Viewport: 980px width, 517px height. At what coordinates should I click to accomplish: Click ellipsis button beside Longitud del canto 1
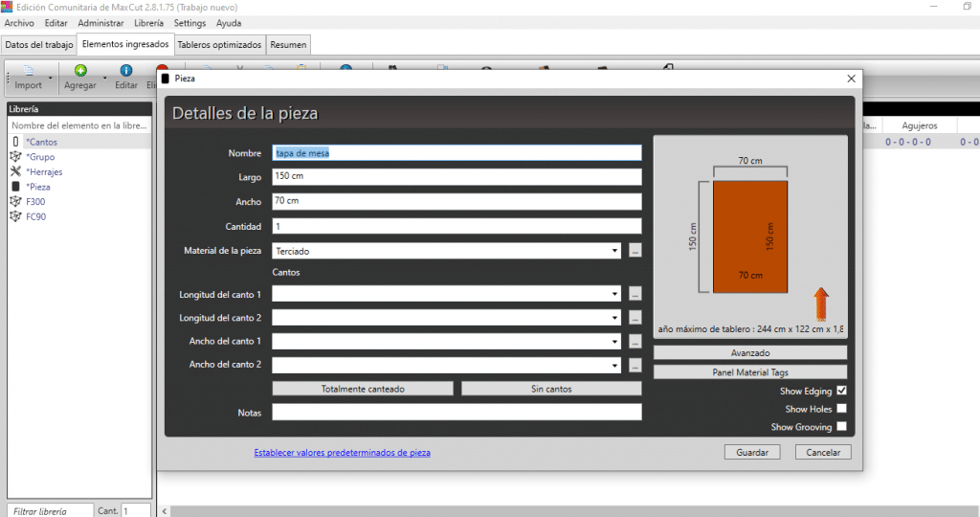point(635,294)
